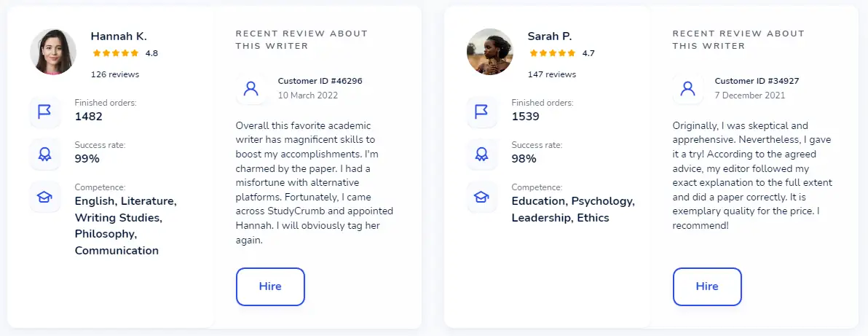Hire writer Sarah P.
Screen dimensions: 868x336
coord(707,286)
